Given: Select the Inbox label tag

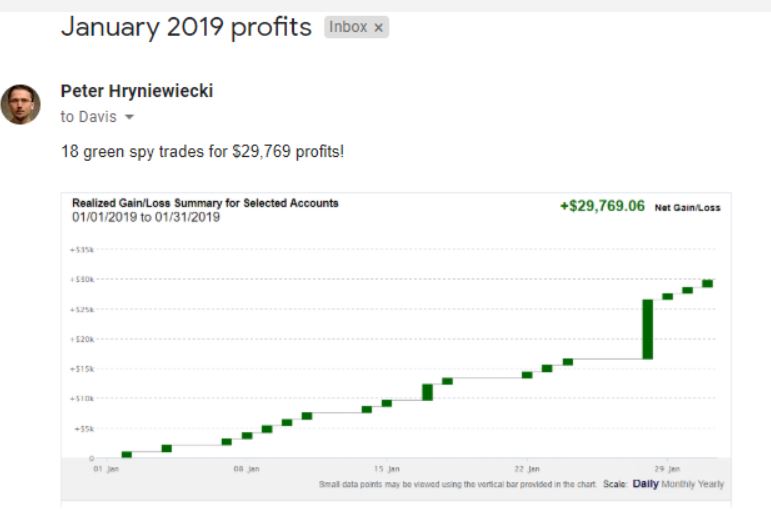Looking at the screenshot, I should click(x=356, y=27).
